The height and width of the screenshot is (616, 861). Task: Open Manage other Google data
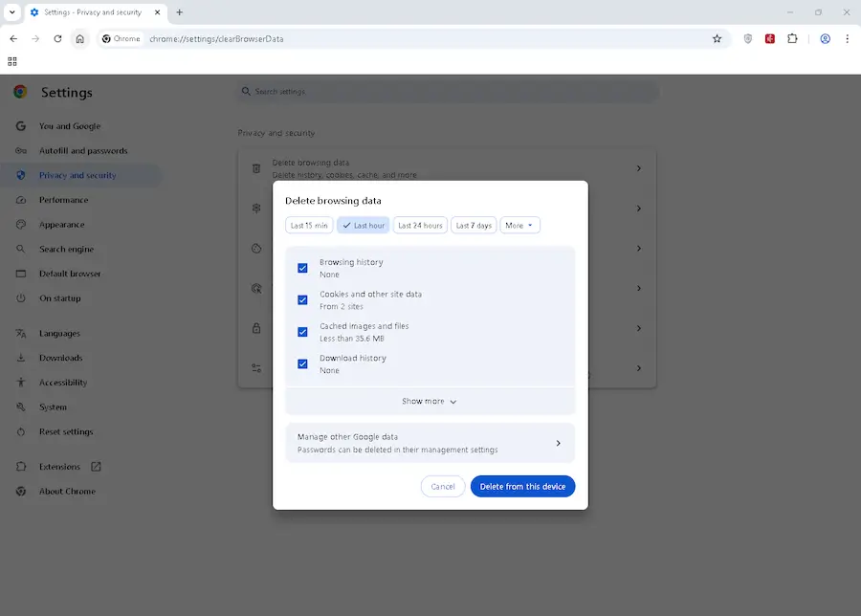click(x=429, y=442)
